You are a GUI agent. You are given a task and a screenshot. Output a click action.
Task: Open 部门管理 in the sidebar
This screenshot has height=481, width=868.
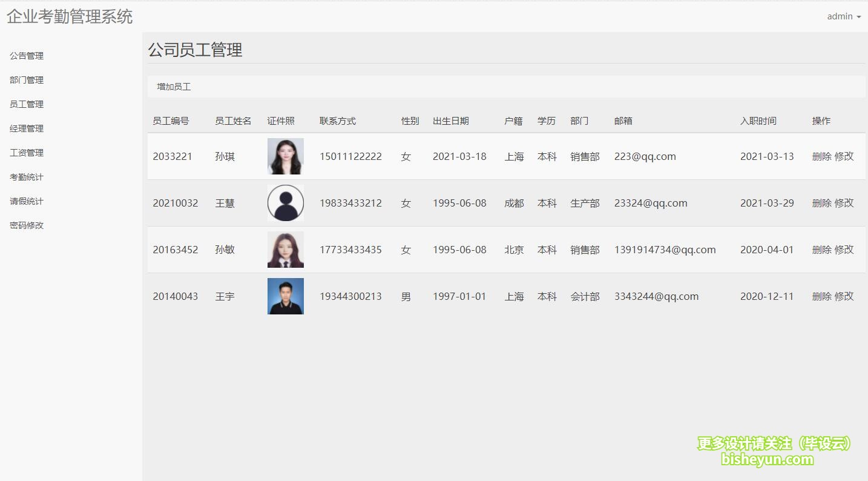click(25, 79)
